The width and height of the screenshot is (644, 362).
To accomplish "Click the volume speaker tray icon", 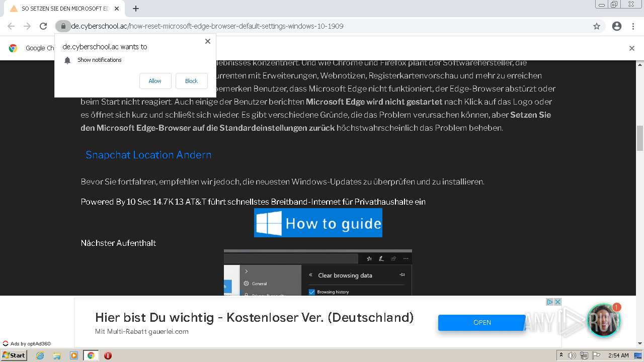I will coord(573,355).
